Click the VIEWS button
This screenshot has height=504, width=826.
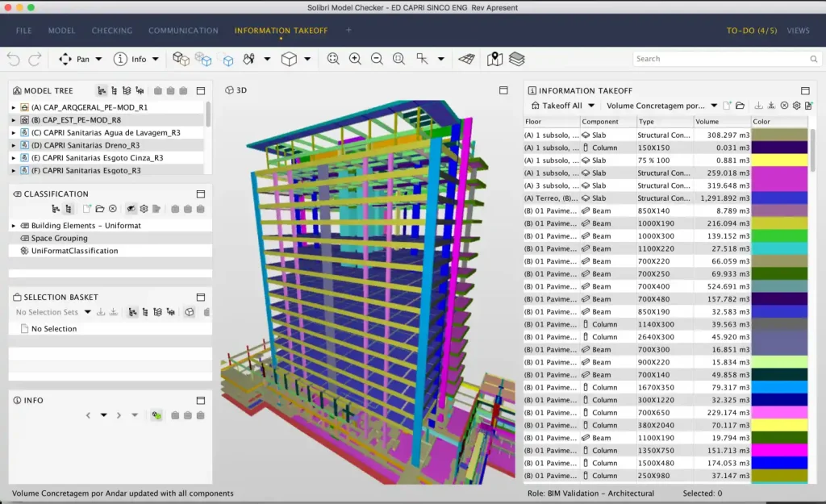coord(798,31)
